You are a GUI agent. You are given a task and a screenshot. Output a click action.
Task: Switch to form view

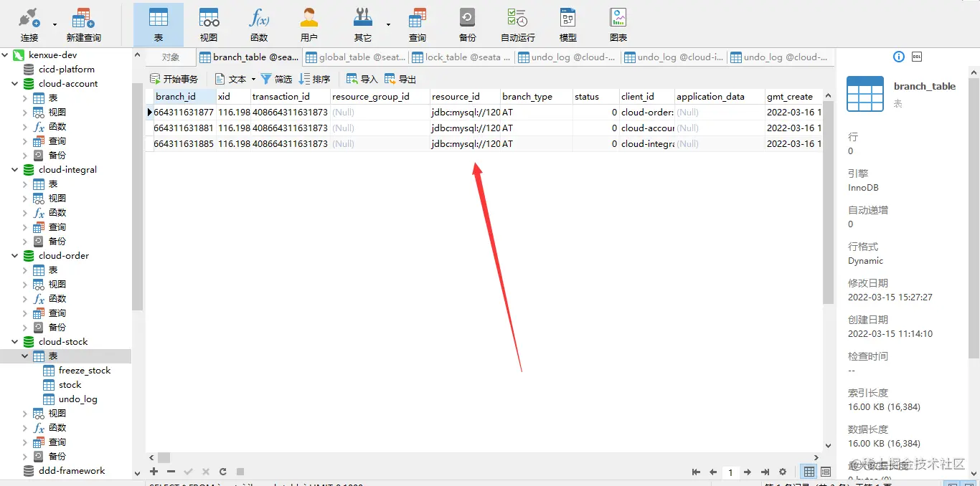[x=826, y=472]
